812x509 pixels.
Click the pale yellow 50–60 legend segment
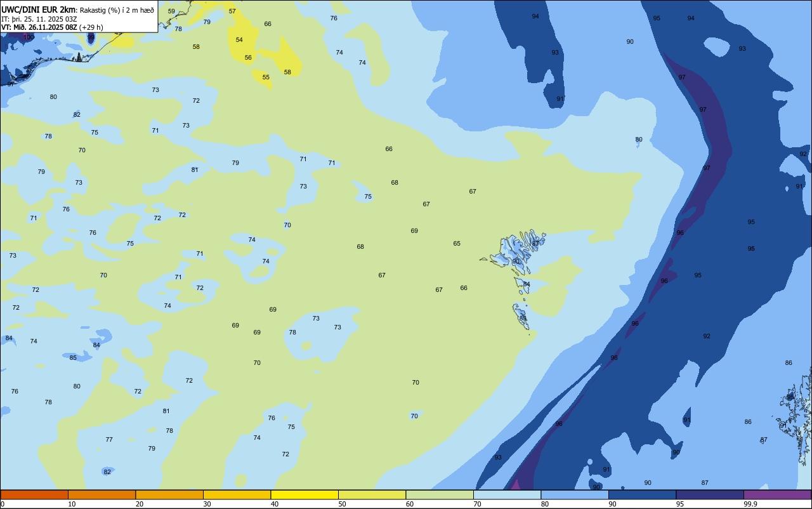[x=372, y=494]
